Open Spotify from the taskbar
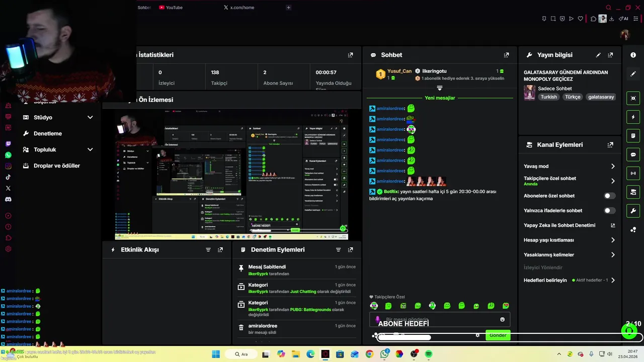 point(429,354)
